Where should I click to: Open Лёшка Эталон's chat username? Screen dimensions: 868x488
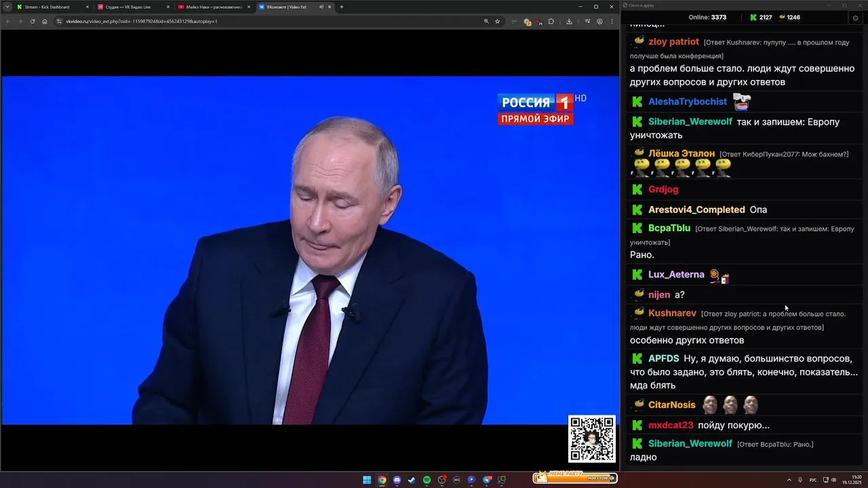coord(682,154)
